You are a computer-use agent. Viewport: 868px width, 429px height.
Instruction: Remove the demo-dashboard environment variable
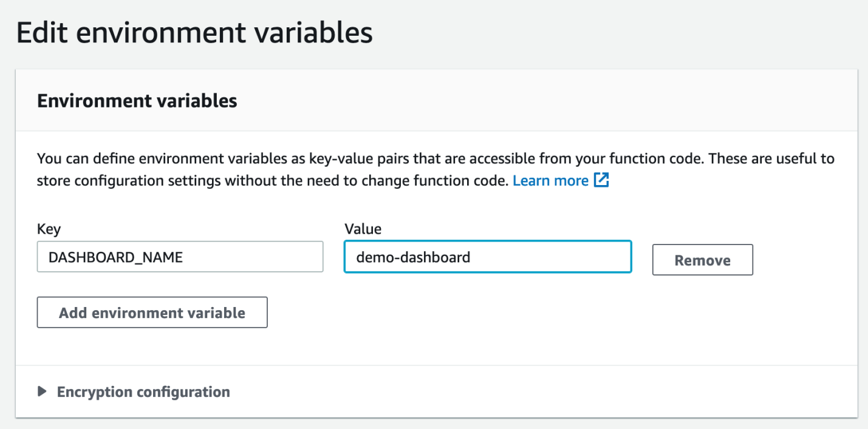[702, 260]
